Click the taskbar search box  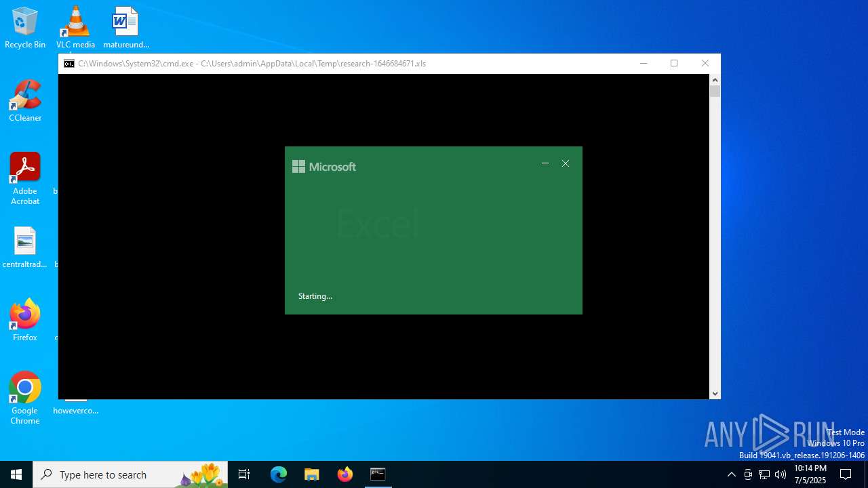(x=130, y=474)
